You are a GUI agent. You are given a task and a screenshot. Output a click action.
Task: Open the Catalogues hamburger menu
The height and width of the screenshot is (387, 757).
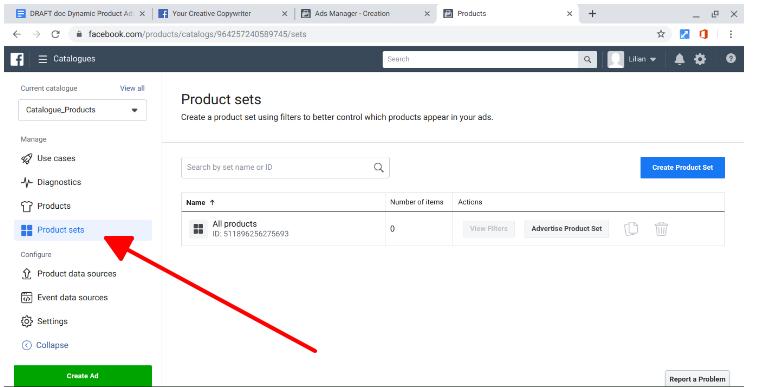[x=43, y=59]
